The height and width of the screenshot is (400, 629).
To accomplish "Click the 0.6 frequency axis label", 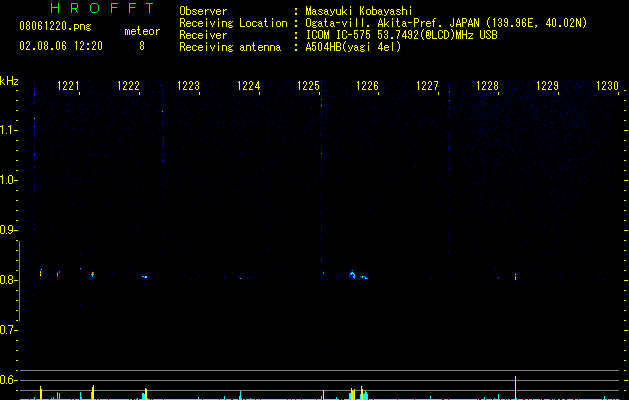I will 9,380.
